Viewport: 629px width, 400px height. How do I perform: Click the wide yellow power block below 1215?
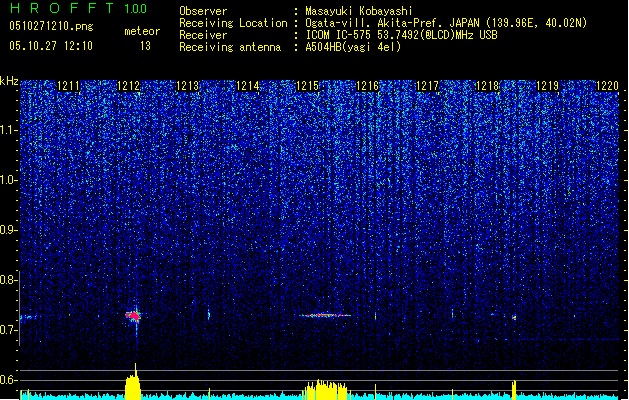point(325,390)
